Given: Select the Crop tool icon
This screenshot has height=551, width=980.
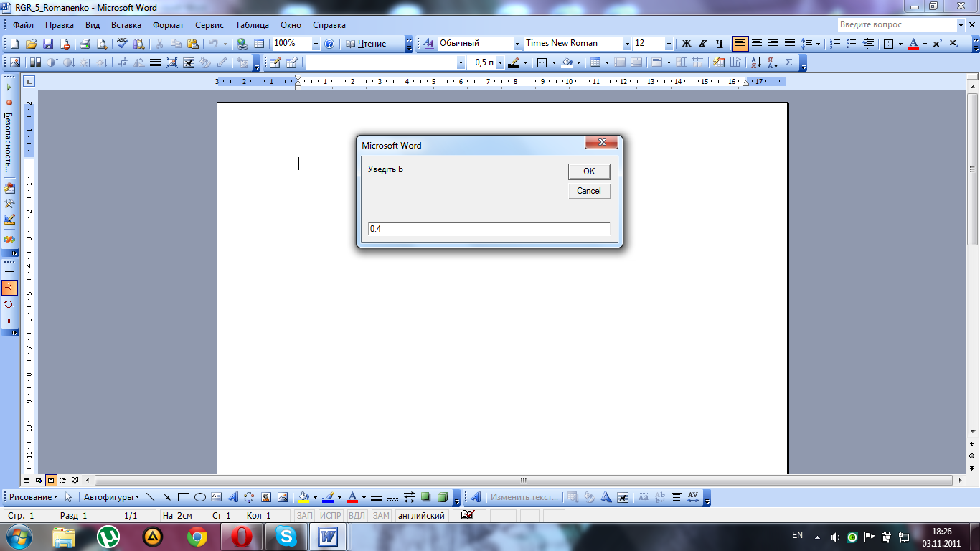Looking at the screenshot, I should 123,62.
